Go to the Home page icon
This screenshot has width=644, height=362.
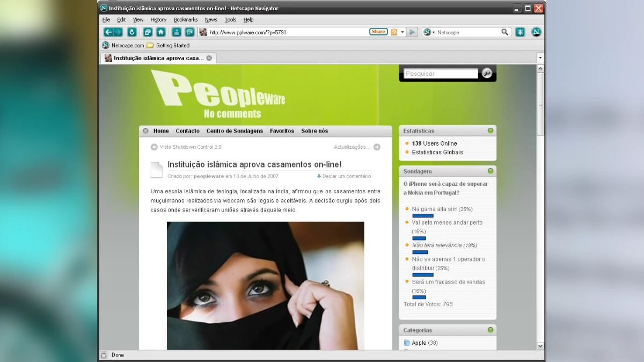[x=160, y=32]
